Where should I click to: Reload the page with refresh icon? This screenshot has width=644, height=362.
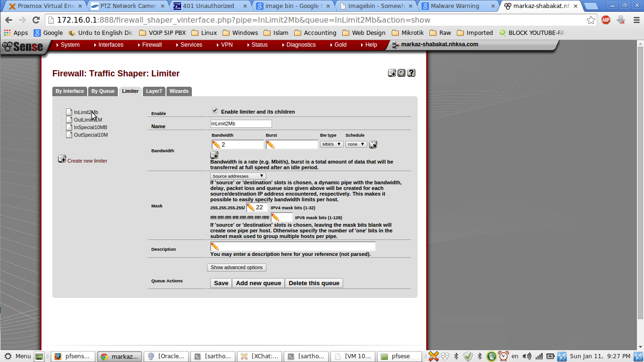pos(36,20)
